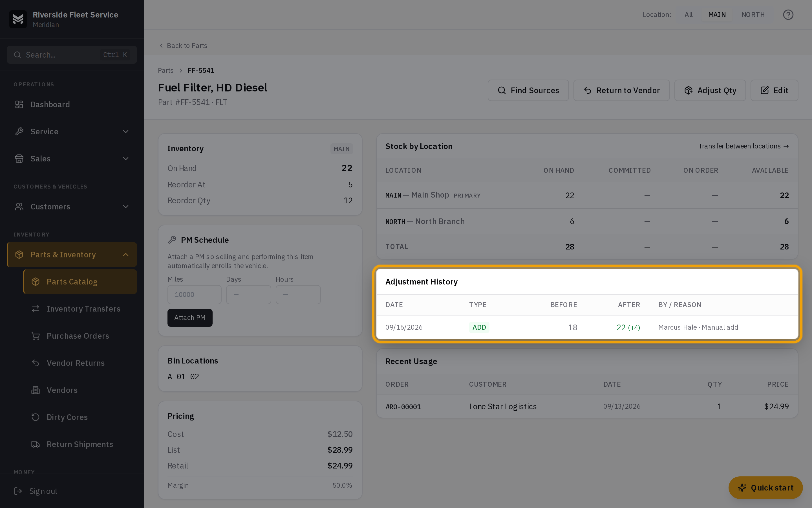Expand the Customers menu chevron
Viewport: 812px width, 508px height.
tap(126, 207)
